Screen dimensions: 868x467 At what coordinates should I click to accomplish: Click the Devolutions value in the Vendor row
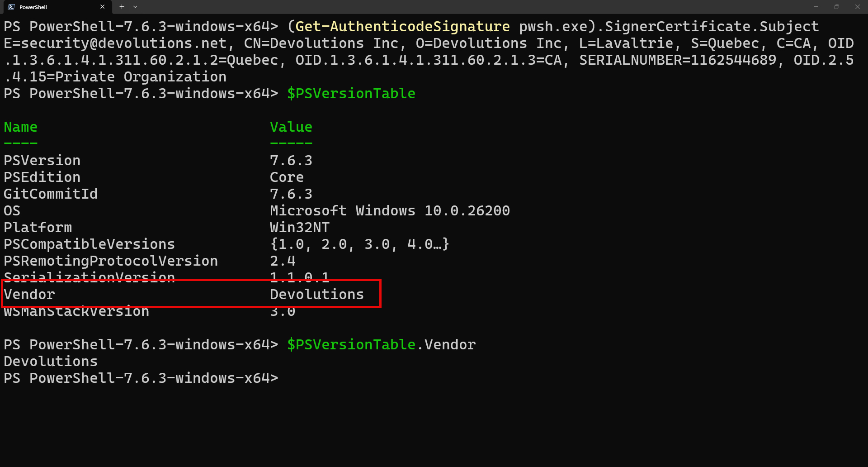[317, 295]
